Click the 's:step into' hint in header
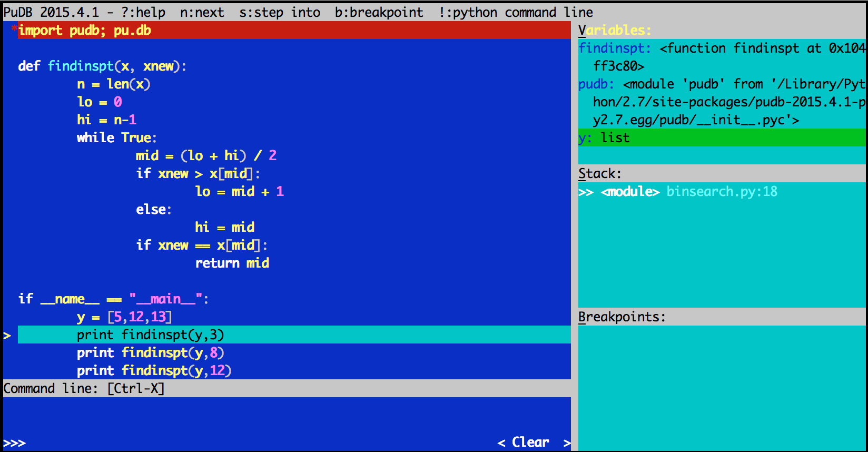868x452 pixels. tap(280, 12)
